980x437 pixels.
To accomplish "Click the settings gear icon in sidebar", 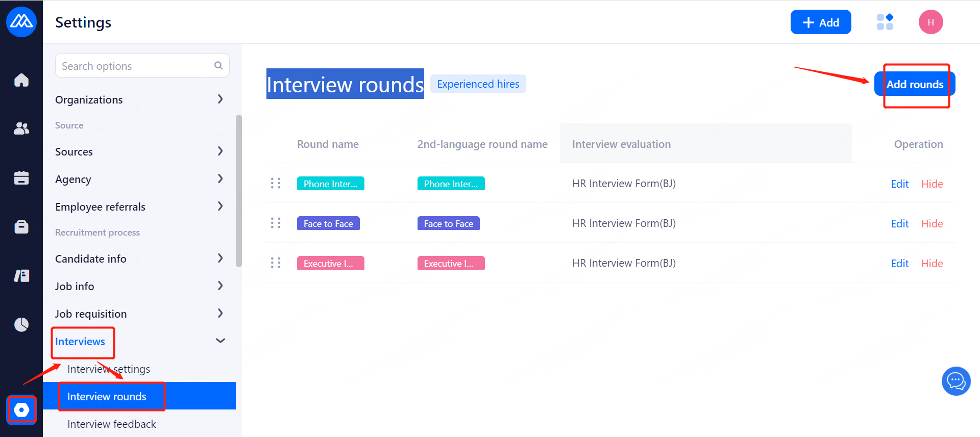I will (21, 409).
